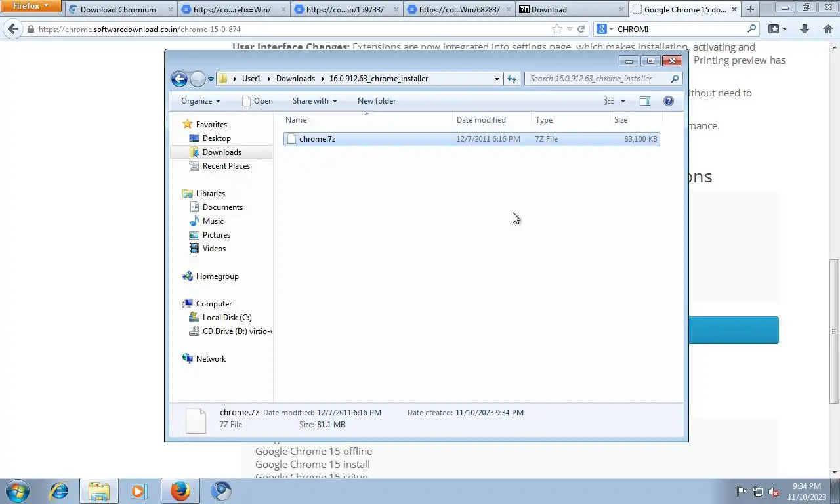Switch to the Download tab in Firefox
This screenshot has width=840, height=504.
[x=571, y=9]
